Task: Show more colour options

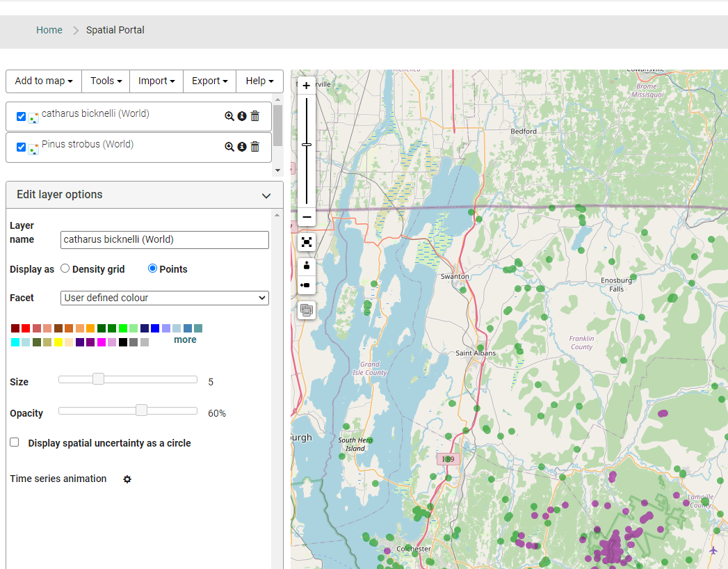Action: (x=185, y=340)
